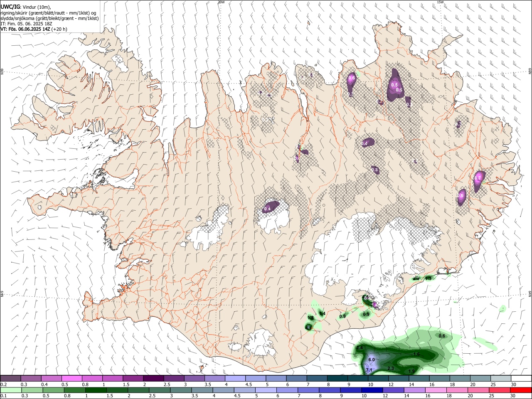Click the dark green rain swatch above lower '1'

click(x=96, y=390)
